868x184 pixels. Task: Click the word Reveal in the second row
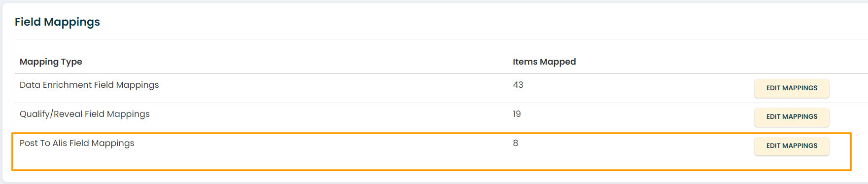(68, 114)
